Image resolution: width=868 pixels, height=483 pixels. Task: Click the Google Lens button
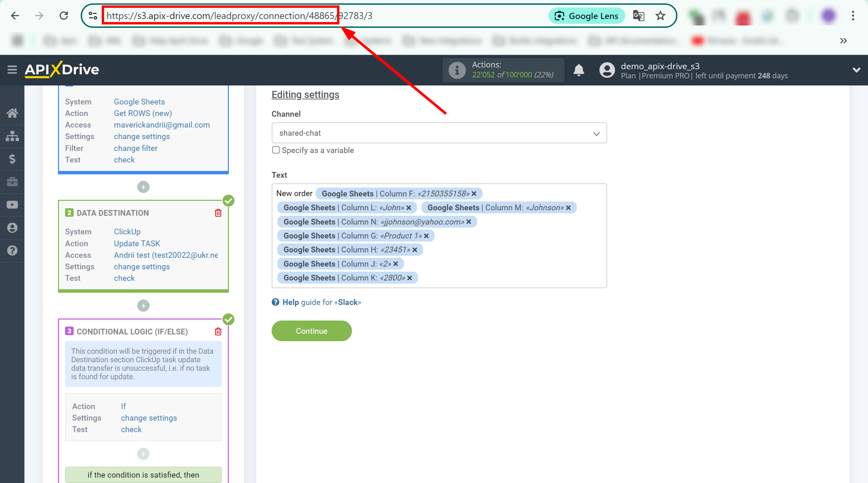coord(586,16)
